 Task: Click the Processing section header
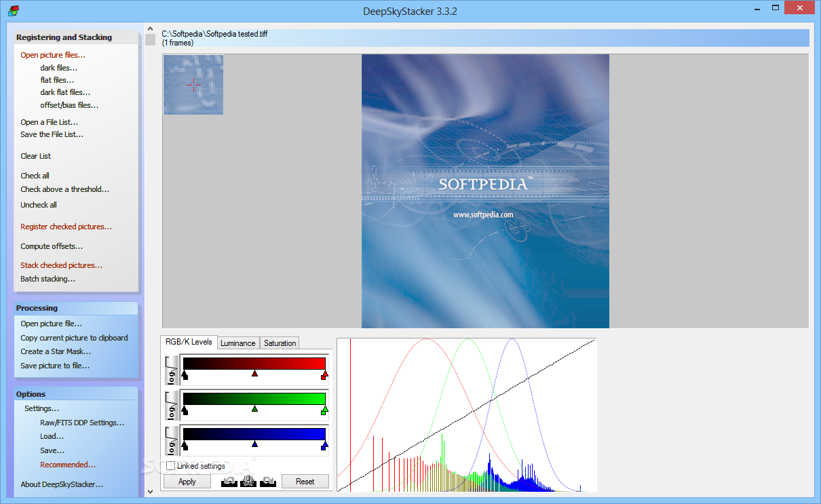[x=76, y=308]
